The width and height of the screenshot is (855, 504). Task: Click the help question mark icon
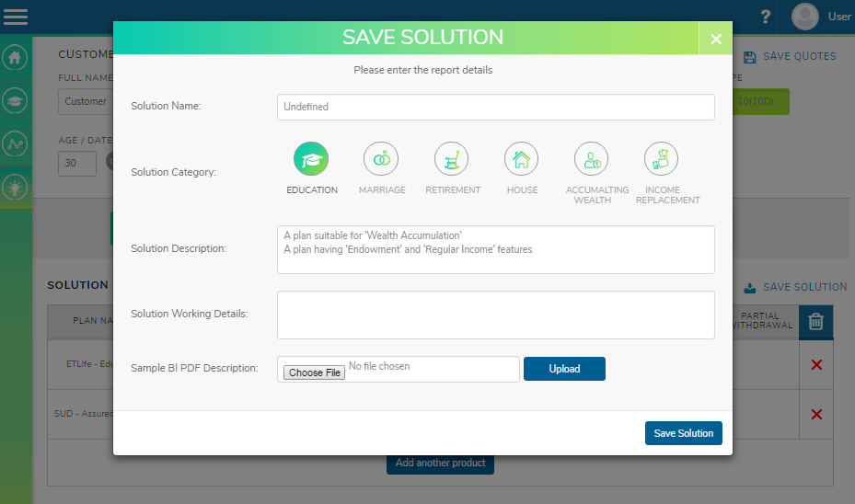[765, 17]
